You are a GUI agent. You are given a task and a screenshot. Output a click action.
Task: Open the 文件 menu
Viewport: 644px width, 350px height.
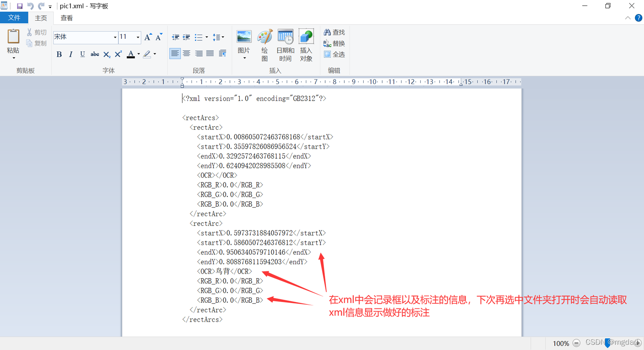(14, 18)
